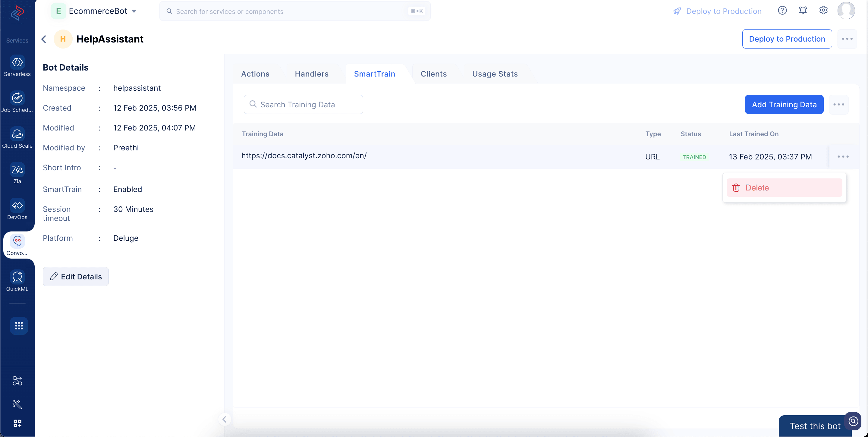Click the HelpAssistant bot title
The width and height of the screenshot is (868, 437).
coord(110,39)
